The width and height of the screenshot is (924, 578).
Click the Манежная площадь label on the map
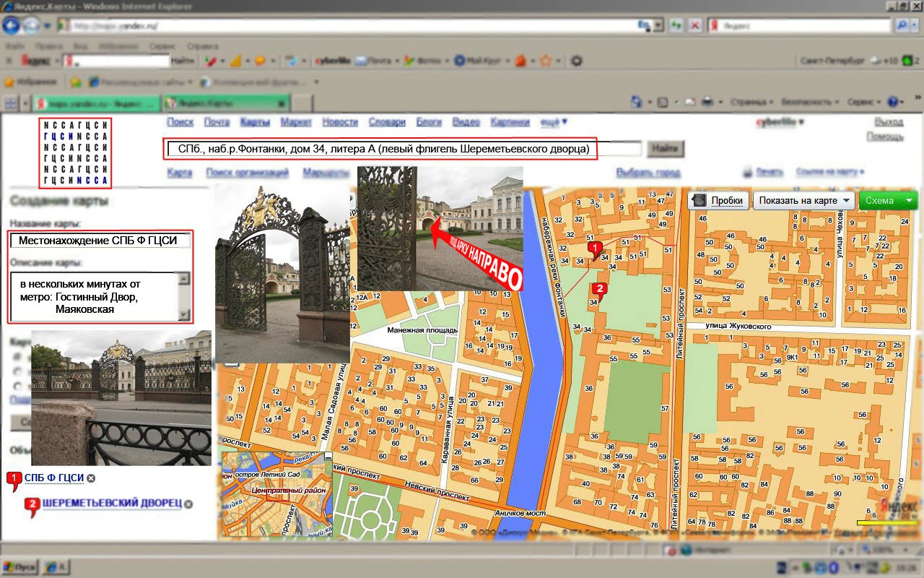click(x=422, y=330)
